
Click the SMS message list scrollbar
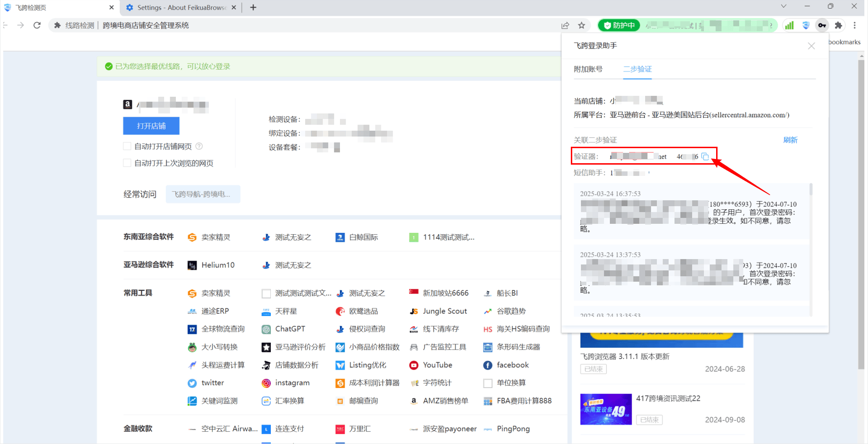811,189
